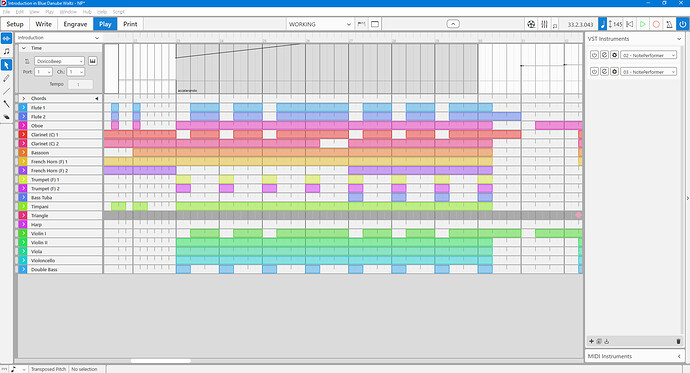Click the tempo value 145
Screen dimensions: 690x373
(618, 24)
